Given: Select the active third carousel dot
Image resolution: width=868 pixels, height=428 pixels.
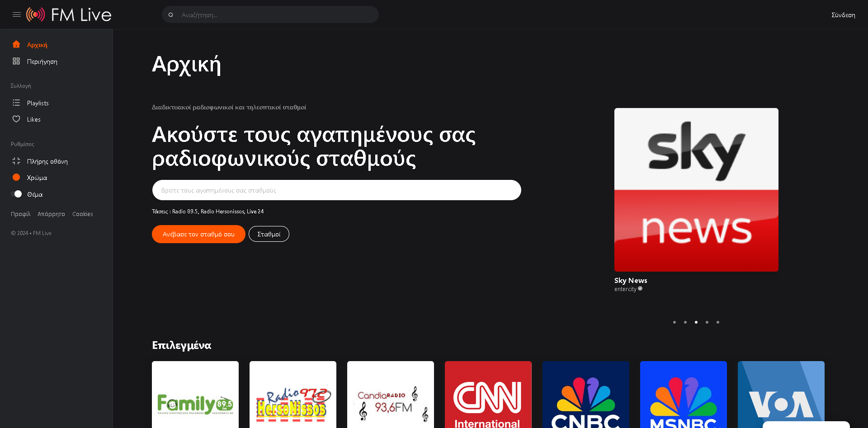Looking at the screenshot, I should point(696,322).
